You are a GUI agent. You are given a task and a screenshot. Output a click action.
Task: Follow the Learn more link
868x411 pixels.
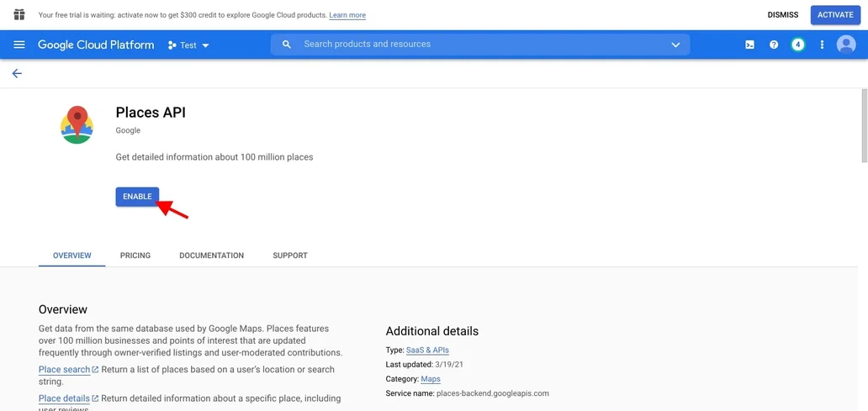tap(347, 15)
